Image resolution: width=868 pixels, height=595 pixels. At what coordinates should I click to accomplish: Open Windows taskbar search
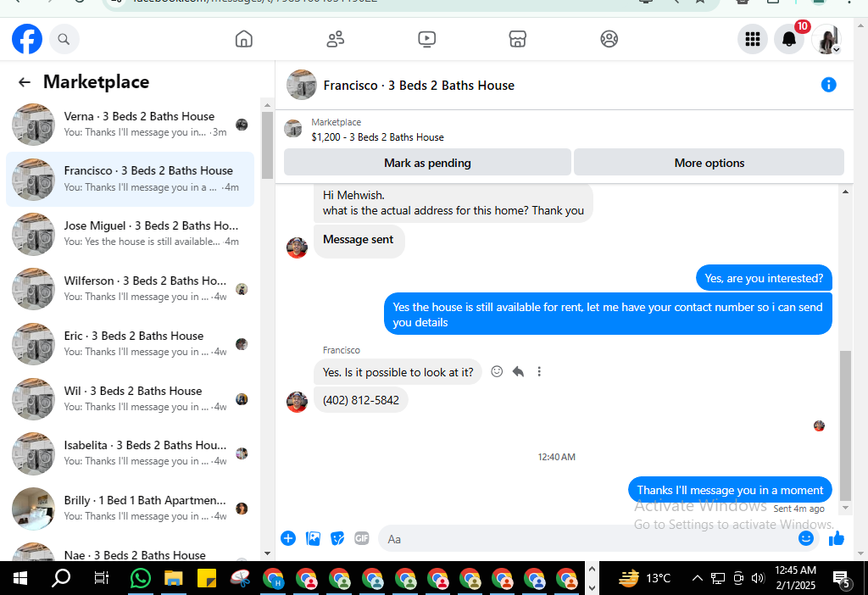tap(61, 579)
